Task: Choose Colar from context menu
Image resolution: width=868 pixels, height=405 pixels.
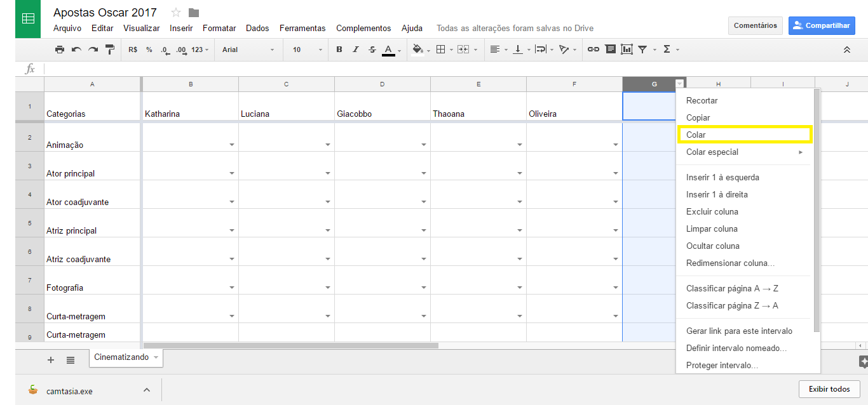Action: (744, 135)
